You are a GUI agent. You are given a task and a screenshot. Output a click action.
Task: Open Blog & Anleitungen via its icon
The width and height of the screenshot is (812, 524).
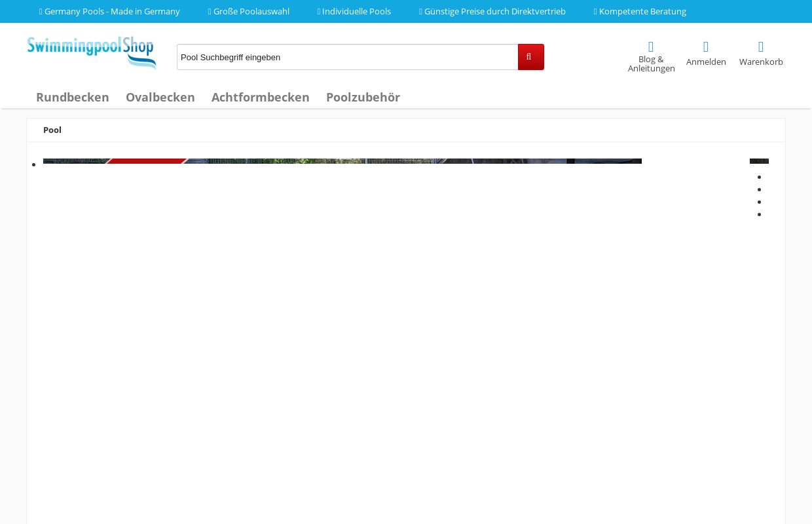pos(650,47)
